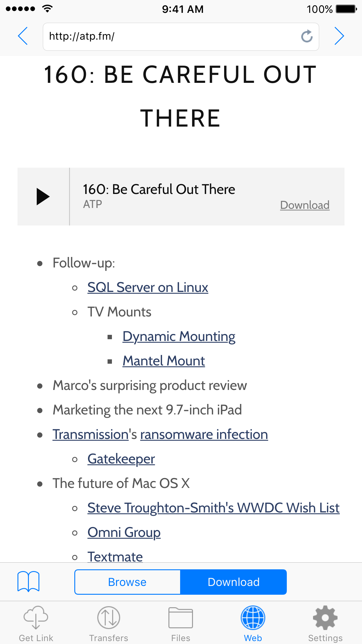Click the Download link in audio player

(x=305, y=205)
